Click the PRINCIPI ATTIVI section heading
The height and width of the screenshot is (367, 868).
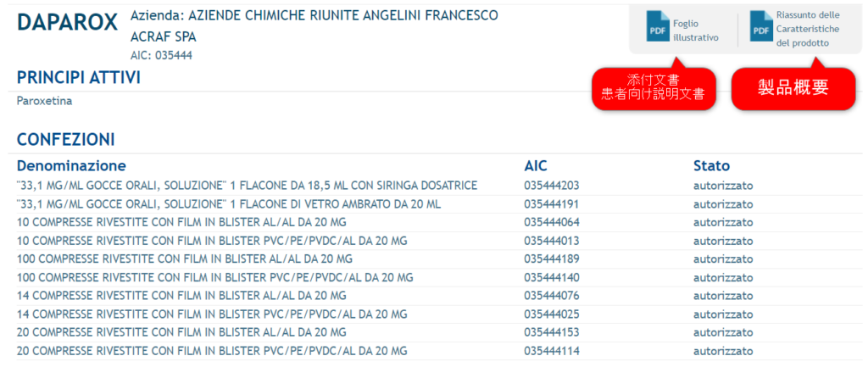(x=78, y=78)
